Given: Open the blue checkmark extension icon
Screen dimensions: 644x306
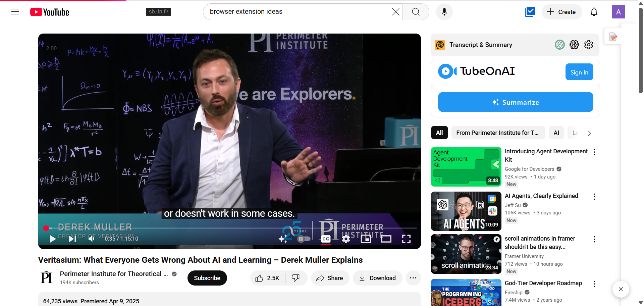Looking at the screenshot, I should [530, 12].
